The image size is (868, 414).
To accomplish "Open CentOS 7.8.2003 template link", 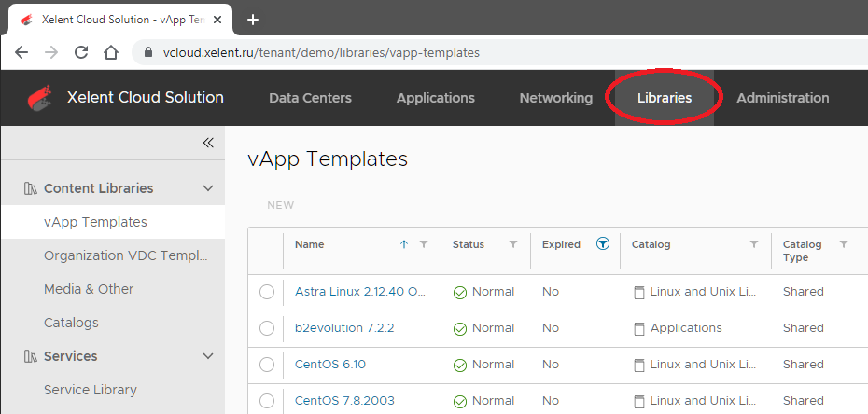I will point(344,401).
